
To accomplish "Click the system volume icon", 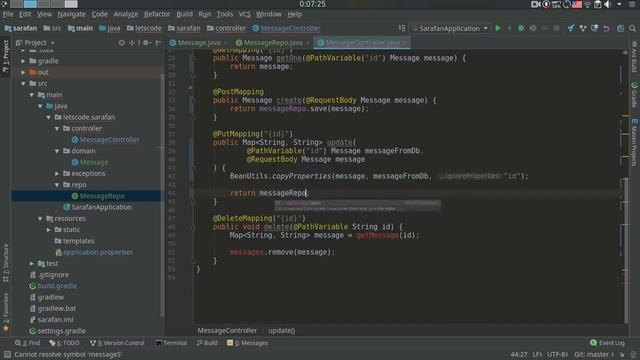I will (x=607, y=4).
